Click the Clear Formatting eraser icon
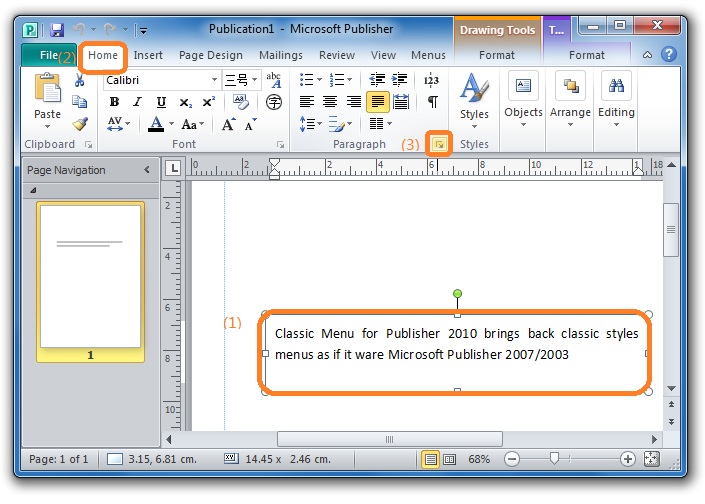 coord(241,102)
